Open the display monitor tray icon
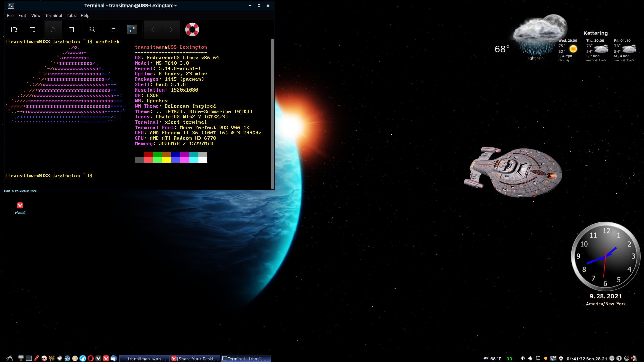644x362 pixels. (x=538, y=358)
